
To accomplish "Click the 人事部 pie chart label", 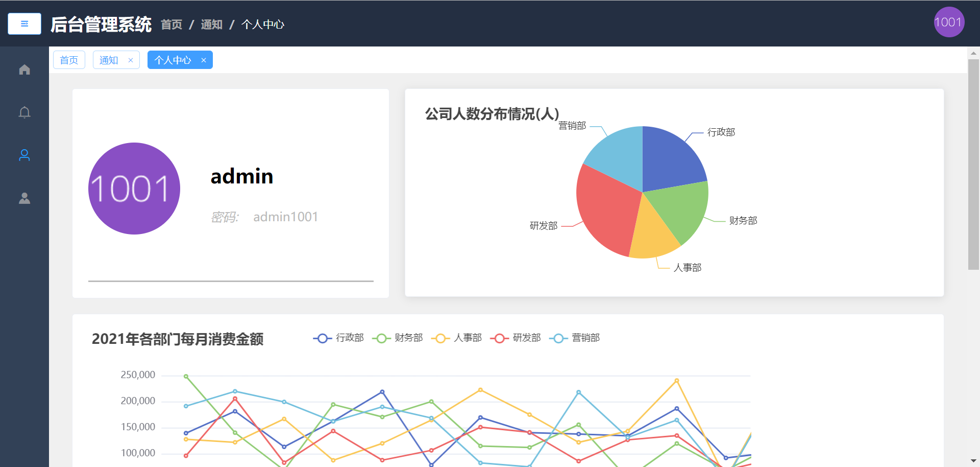I will (x=688, y=268).
